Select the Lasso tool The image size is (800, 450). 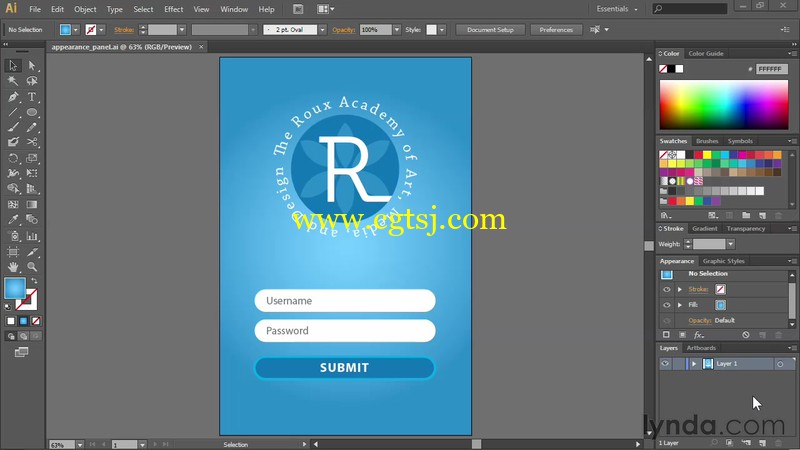click(x=32, y=81)
